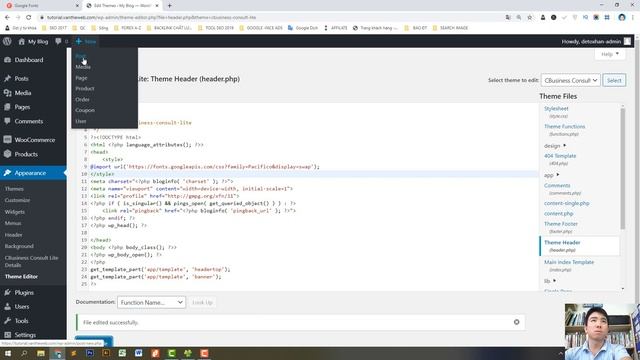Click the taskbar search icon
Screen dimensions: 640x360
click(x=24, y=353)
